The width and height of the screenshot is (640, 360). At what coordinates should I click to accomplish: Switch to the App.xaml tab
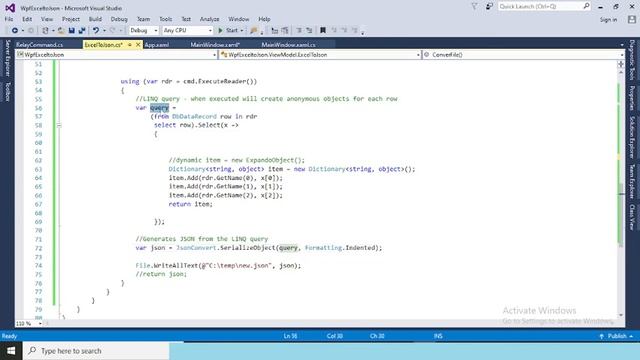point(157,45)
